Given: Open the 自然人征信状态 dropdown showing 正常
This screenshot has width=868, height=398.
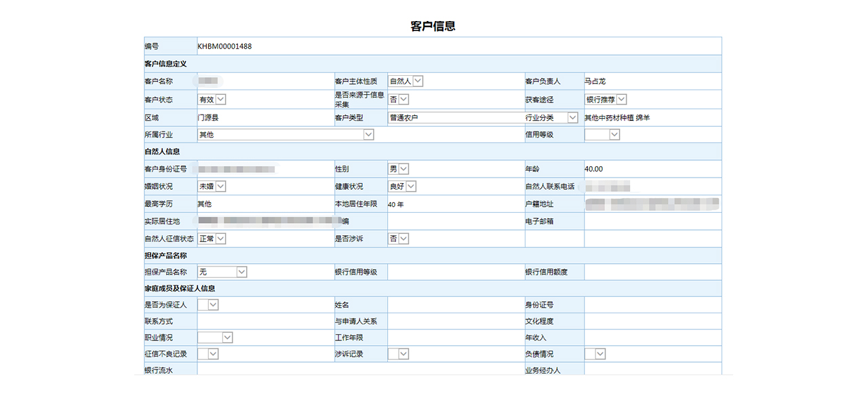Looking at the screenshot, I should 212,239.
